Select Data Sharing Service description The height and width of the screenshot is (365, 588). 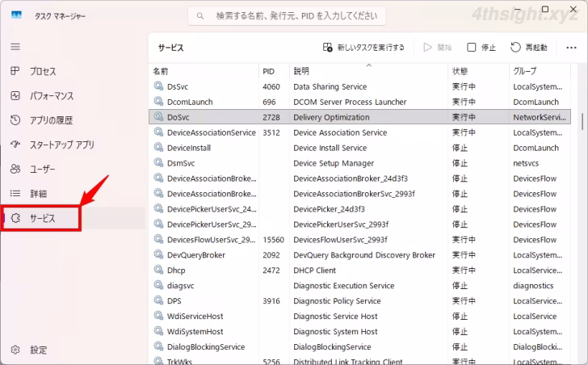[x=330, y=86]
